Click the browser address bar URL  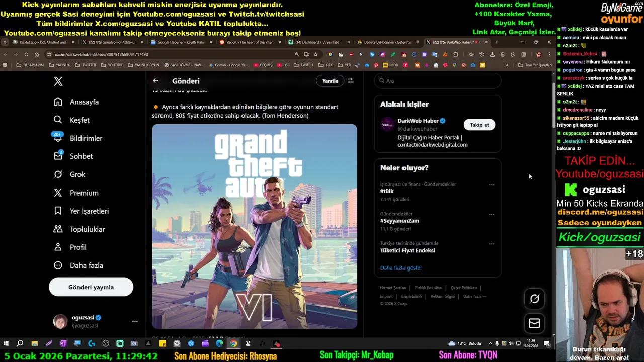(x=102, y=54)
